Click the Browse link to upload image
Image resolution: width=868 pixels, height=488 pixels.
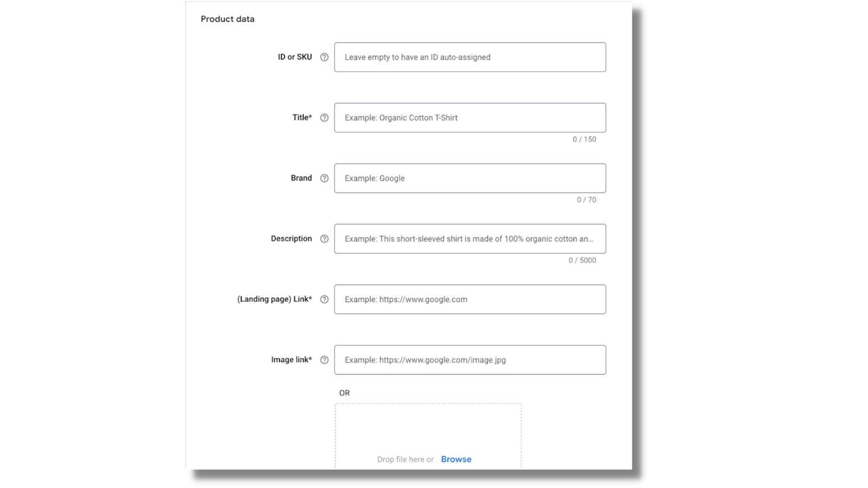pos(456,459)
